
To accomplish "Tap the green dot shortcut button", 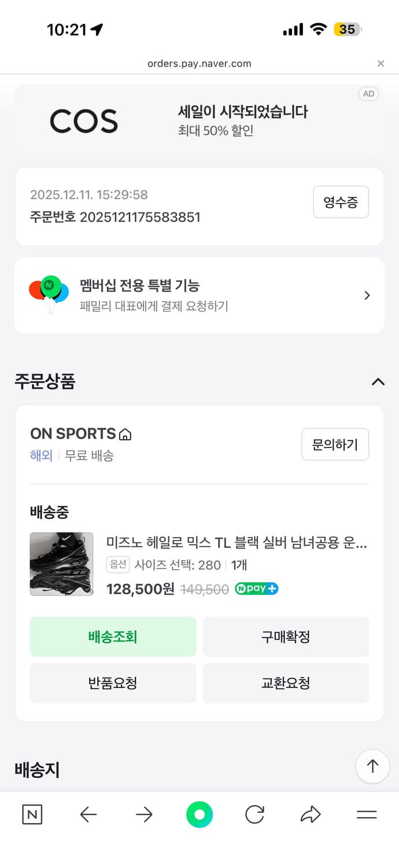I will (199, 814).
